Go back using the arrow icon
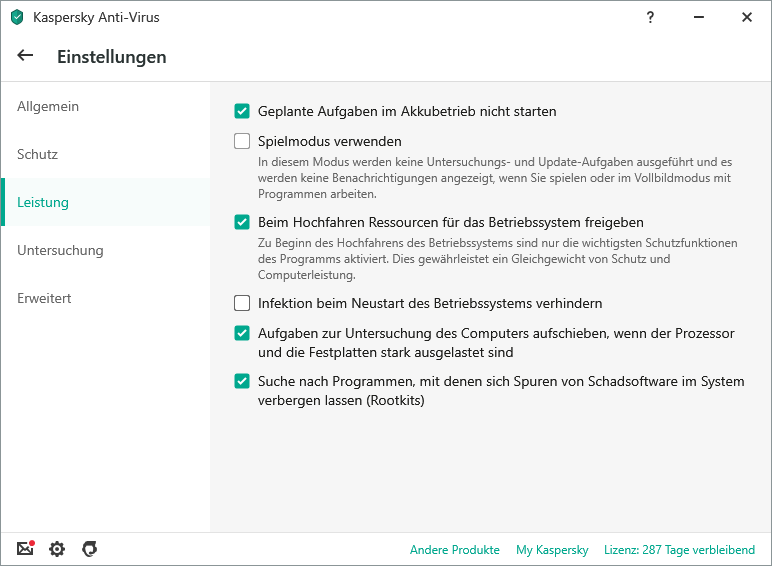The image size is (772, 566). (25, 56)
